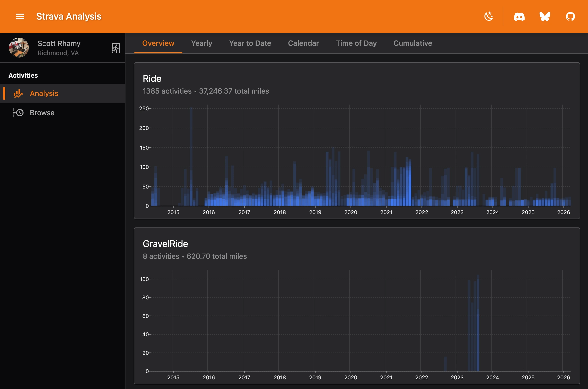Toggle dark mode moon icon
This screenshot has width=588, height=389.
pos(488,16)
